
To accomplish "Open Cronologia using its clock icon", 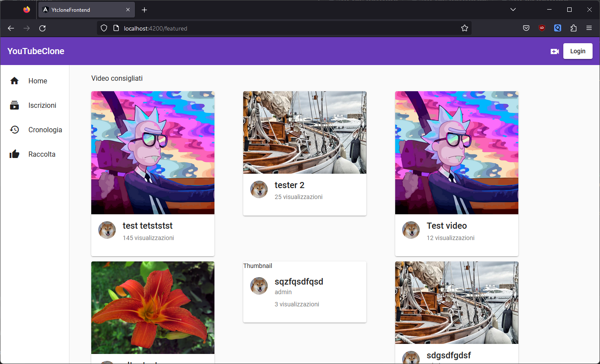I will [x=14, y=130].
